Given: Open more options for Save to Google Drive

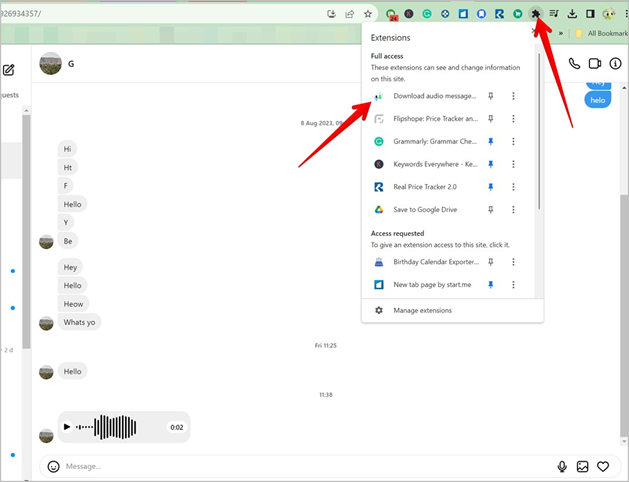Looking at the screenshot, I should (x=513, y=209).
